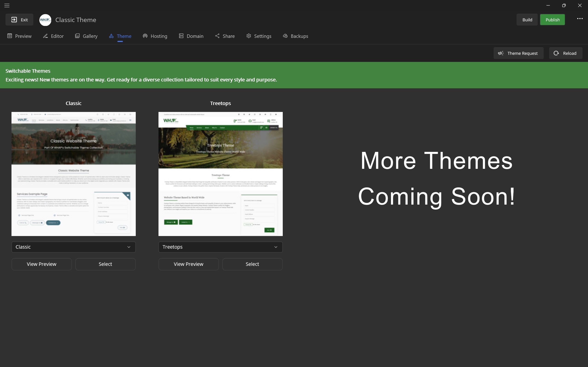Click the Backups cloud icon
This screenshot has height=367, width=588.
285,36
